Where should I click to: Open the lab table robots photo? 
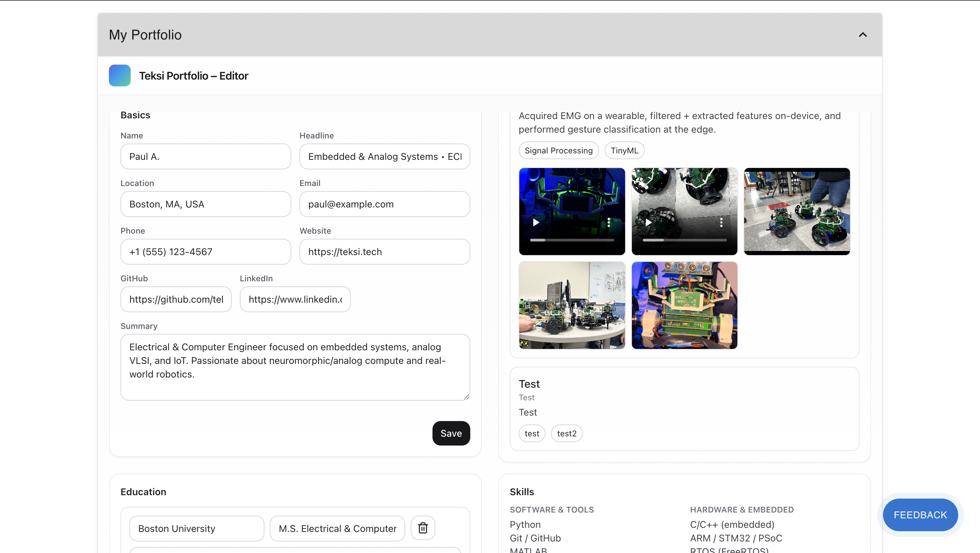[572, 305]
